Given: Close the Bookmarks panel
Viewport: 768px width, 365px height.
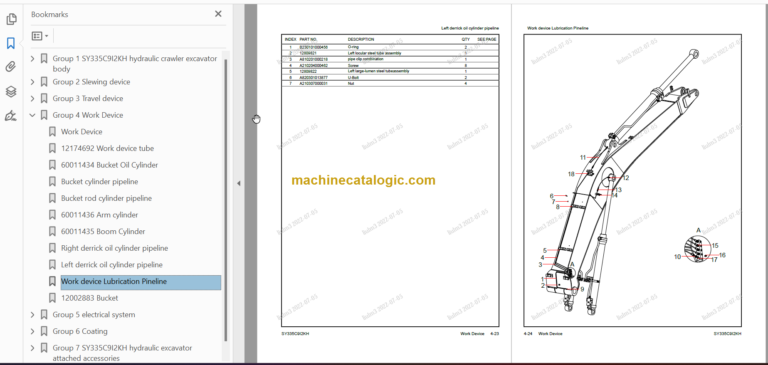Looking at the screenshot, I should pos(218,14).
